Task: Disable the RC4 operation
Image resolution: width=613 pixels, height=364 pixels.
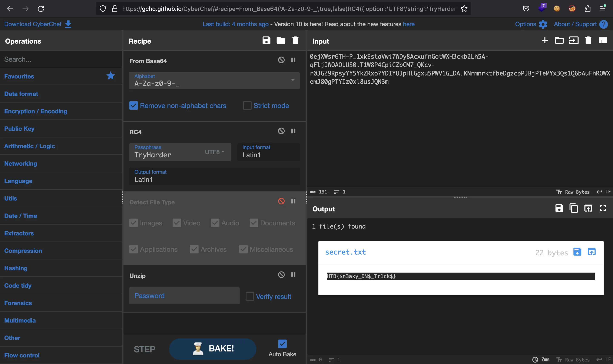Action: 281,131
